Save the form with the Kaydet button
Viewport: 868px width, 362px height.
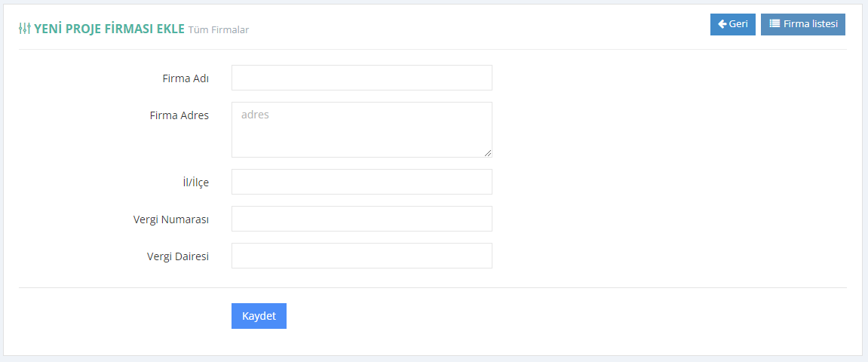(259, 316)
